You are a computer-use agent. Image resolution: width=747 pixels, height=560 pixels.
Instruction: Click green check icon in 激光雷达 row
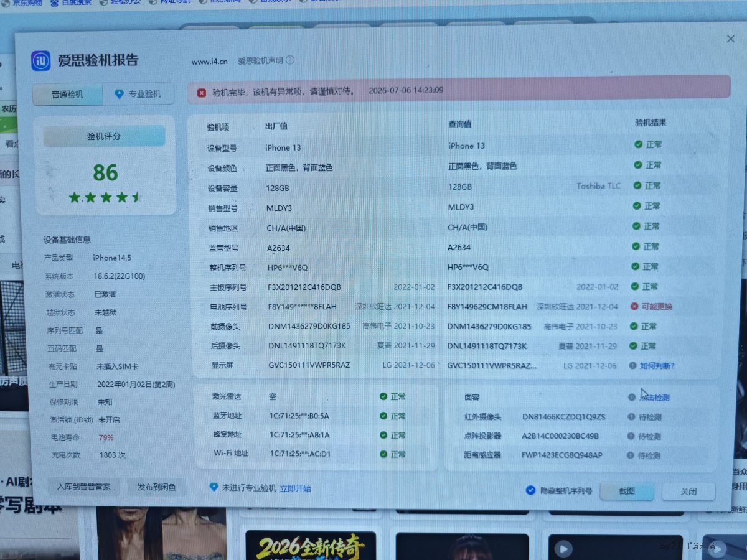point(383,396)
